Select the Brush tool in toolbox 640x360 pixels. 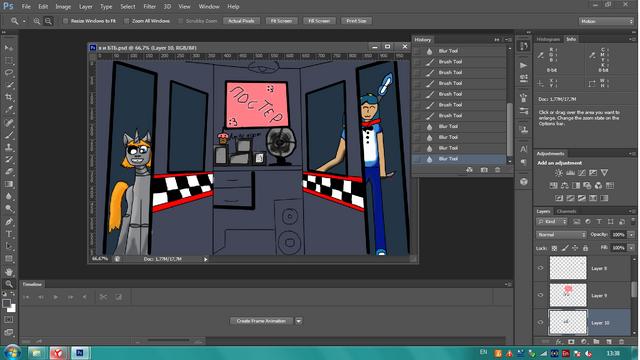(9, 135)
